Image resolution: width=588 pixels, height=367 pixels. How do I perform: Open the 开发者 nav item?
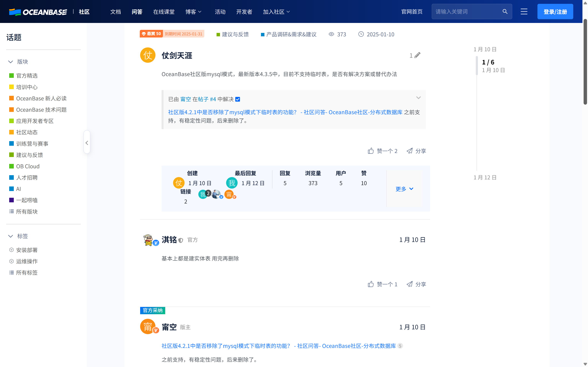(x=244, y=12)
